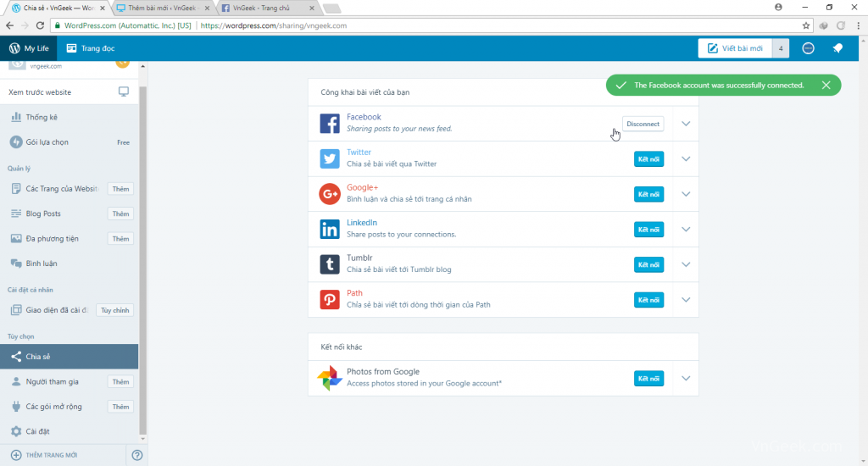Open Các Trang của Website menu item
This screenshot has width=868, height=466.
point(62,189)
